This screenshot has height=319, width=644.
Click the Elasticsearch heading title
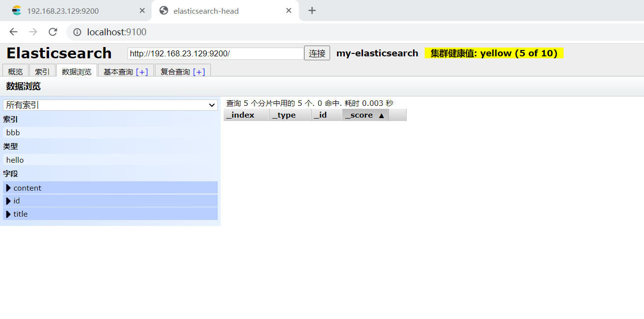[59, 53]
